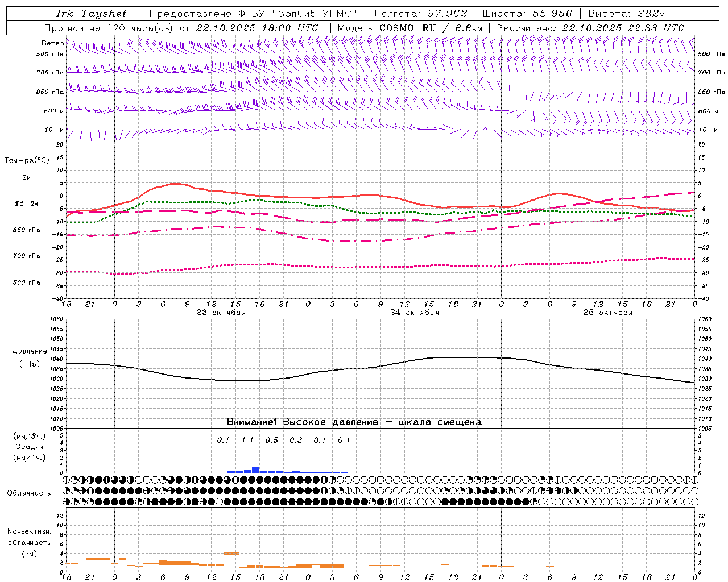Click the Внимание! Высокое давление warning text

pyautogui.click(x=354, y=422)
